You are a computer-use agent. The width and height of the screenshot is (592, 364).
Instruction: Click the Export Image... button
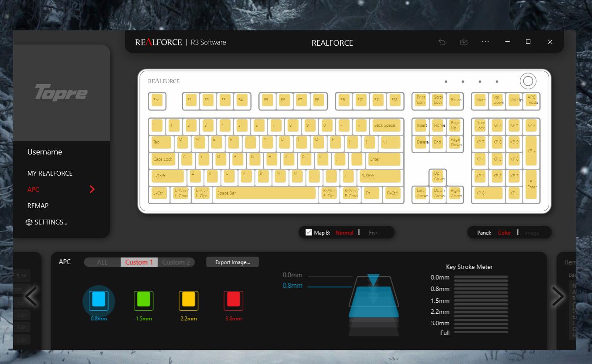[232, 262]
